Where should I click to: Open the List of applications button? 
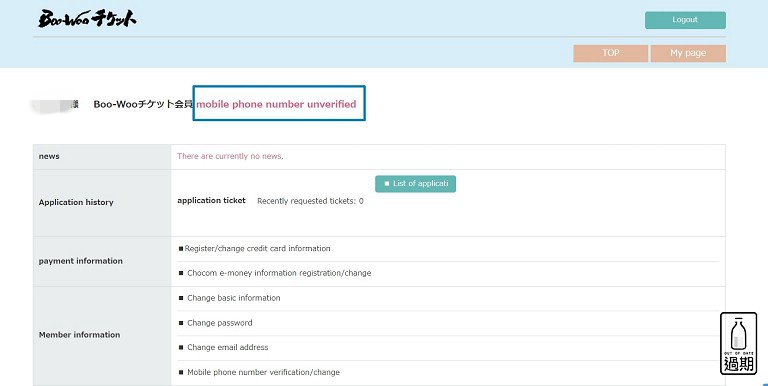click(415, 184)
